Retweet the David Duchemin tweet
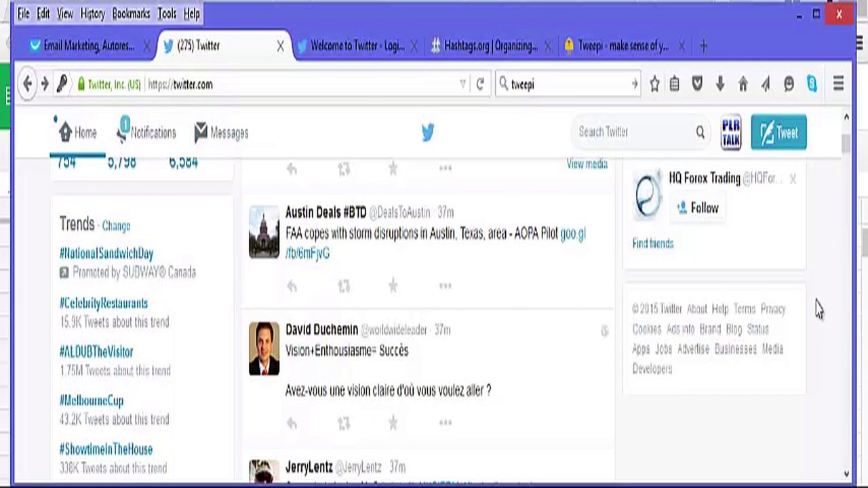Image resolution: width=868 pixels, height=488 pixels. (344, 424)
